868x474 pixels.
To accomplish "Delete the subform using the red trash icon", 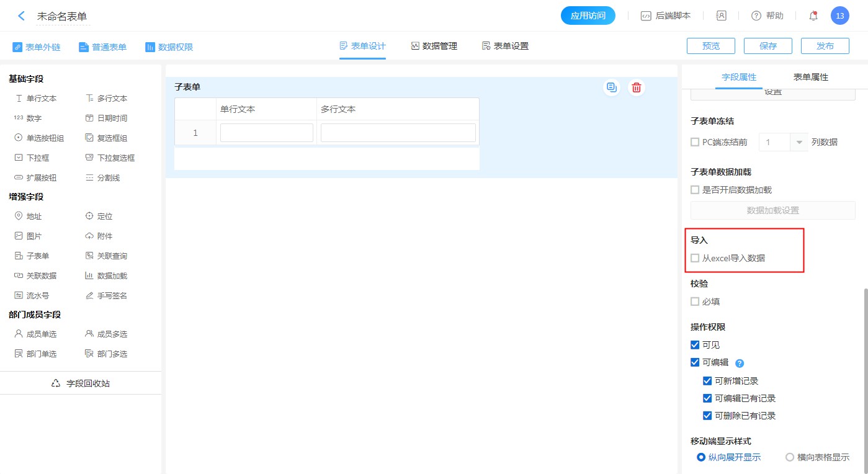I will (636, 87).
